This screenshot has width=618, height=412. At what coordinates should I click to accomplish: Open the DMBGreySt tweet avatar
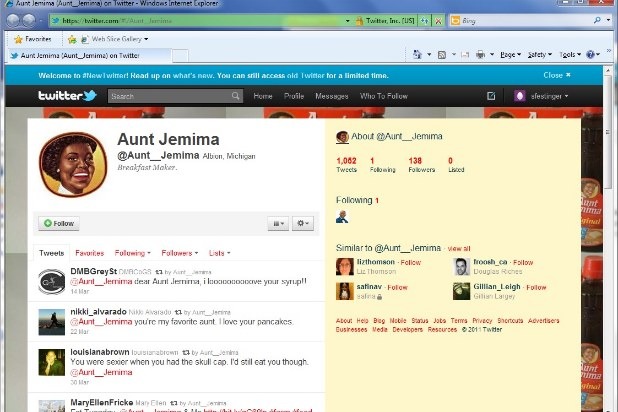[52, 278]
